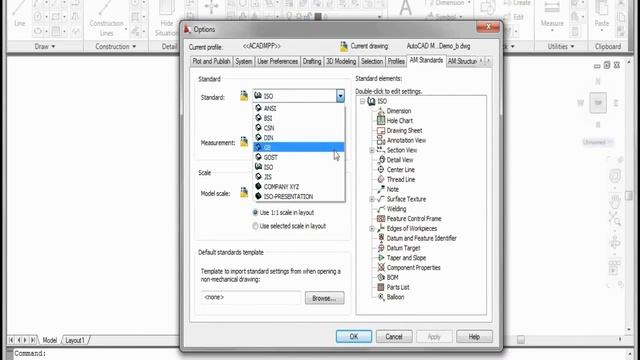Pick JIS standard from the list
This screenshot has height=360, width=640.
[x=298, y=177]
